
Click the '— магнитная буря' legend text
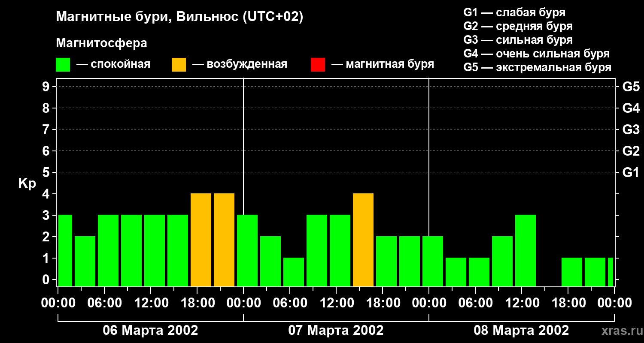coord(383,64)
